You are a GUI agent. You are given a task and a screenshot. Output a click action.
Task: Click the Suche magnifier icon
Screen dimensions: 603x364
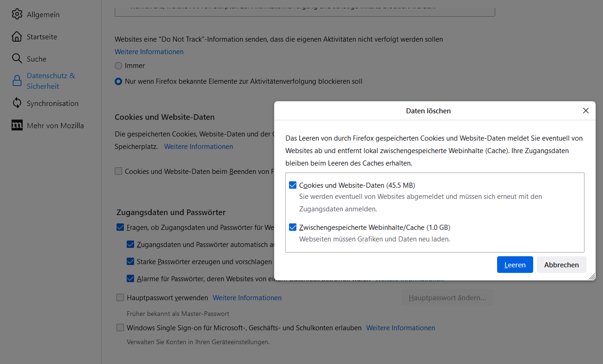pyautogui.click(x=17, y=59)
